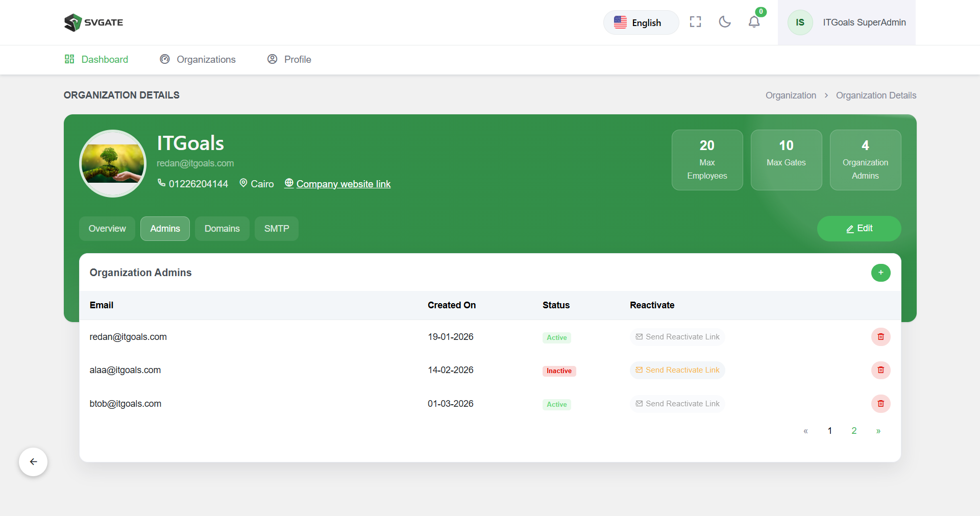Click Organization Details breadcrumb
980x516 pixels.
(x=876, y=95)
